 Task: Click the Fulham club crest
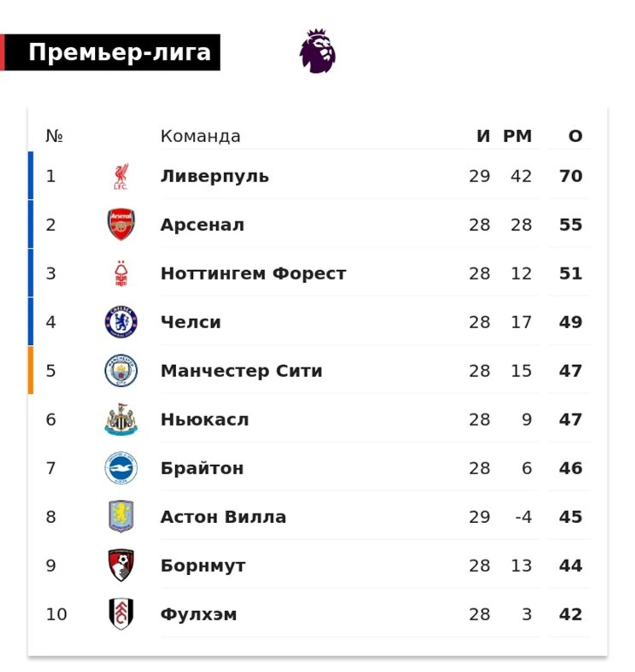pyautogui.click(x=121, y=614)
